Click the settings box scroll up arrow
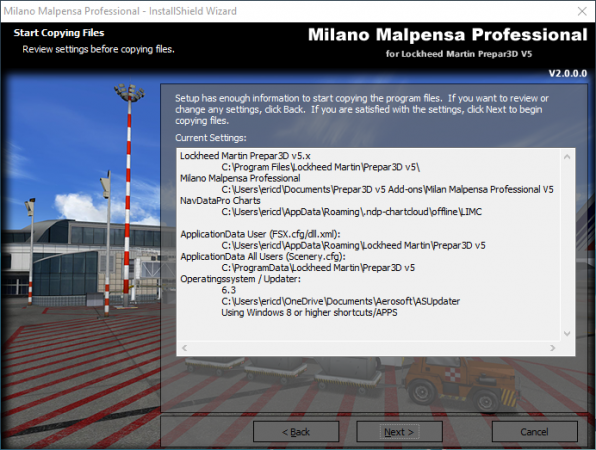596x450 pixels. pos(567,157)
